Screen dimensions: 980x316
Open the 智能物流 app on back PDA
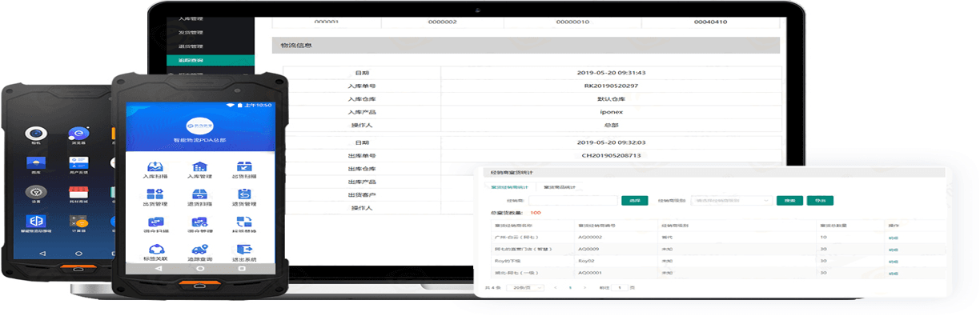(x=35, y=221)
